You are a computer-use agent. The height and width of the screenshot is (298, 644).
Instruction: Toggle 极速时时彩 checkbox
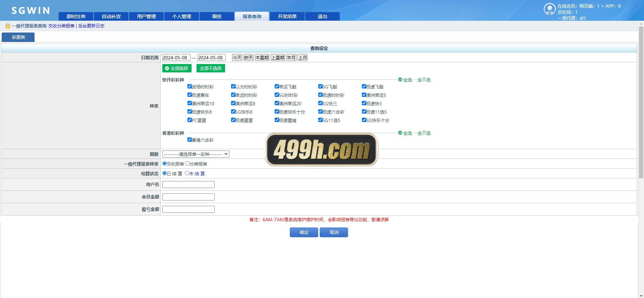point(320,95)
